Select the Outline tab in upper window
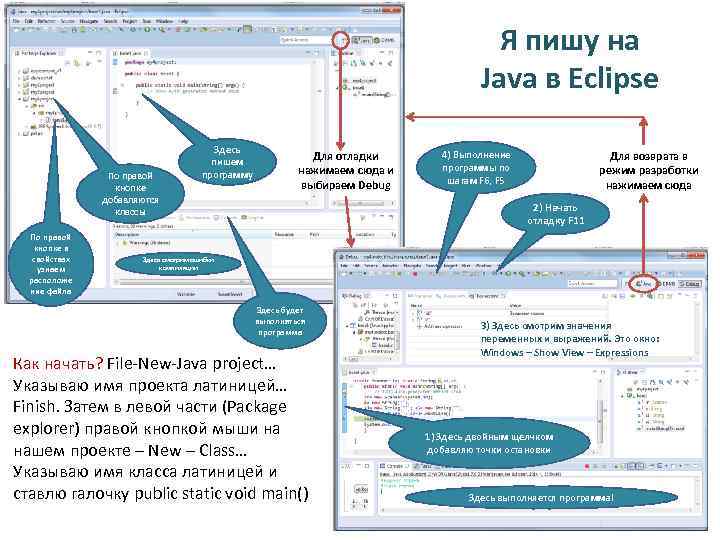Viewport: 720px width, 540px height. coord(347,53)
